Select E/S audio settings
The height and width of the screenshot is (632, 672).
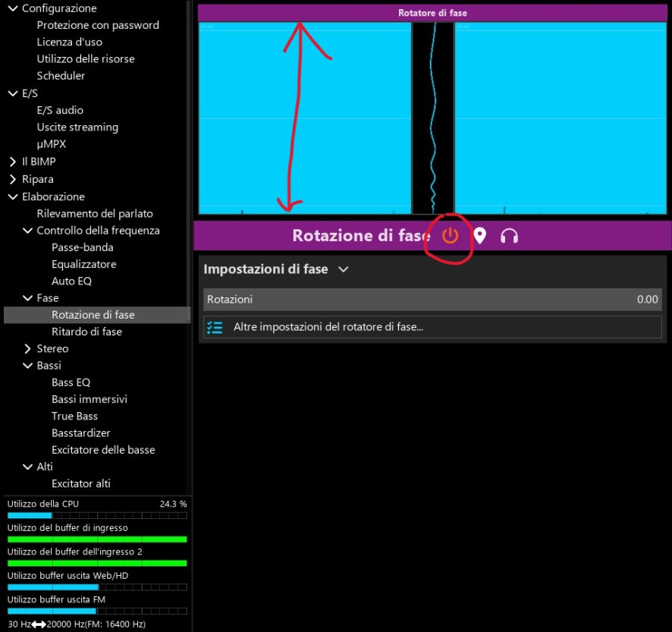pyautogui.click(x=60, y=110)
